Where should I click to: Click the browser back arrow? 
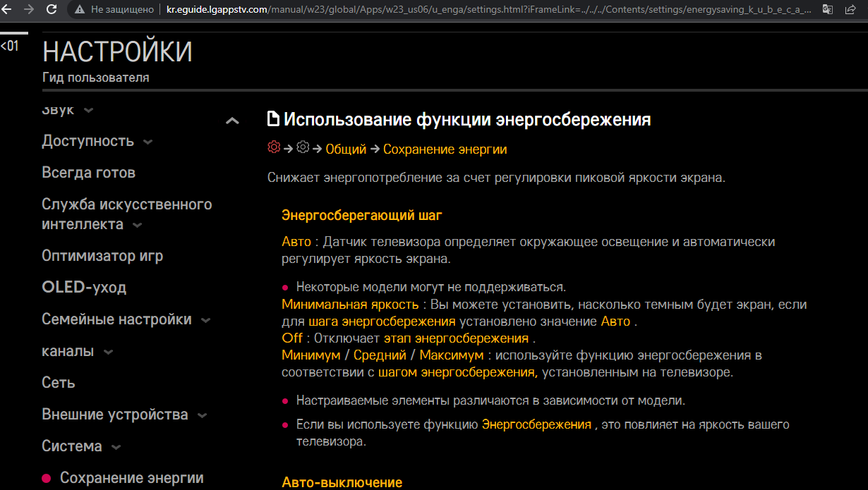point(8,10)
